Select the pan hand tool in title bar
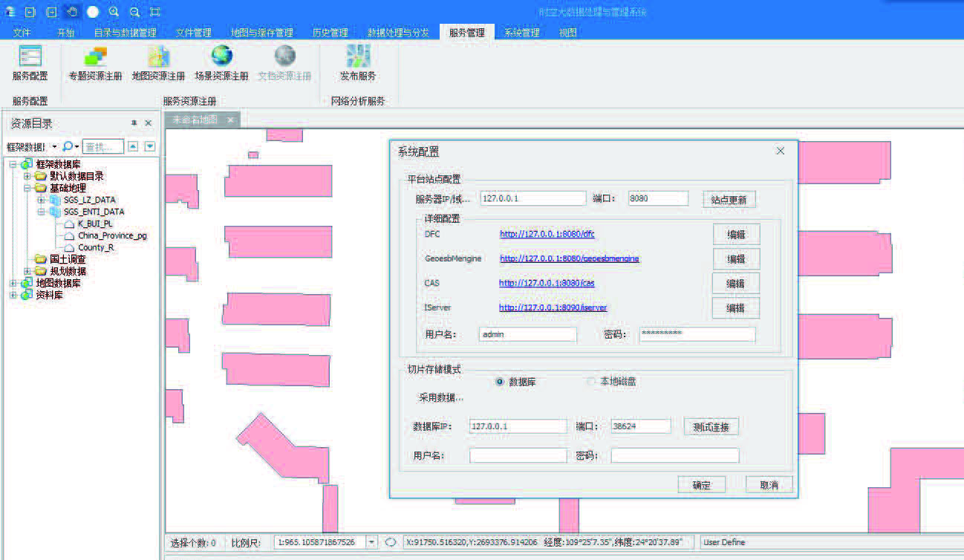Image resolution: width=964 pixels, height=560 pixels. click(x=72, y=12)
